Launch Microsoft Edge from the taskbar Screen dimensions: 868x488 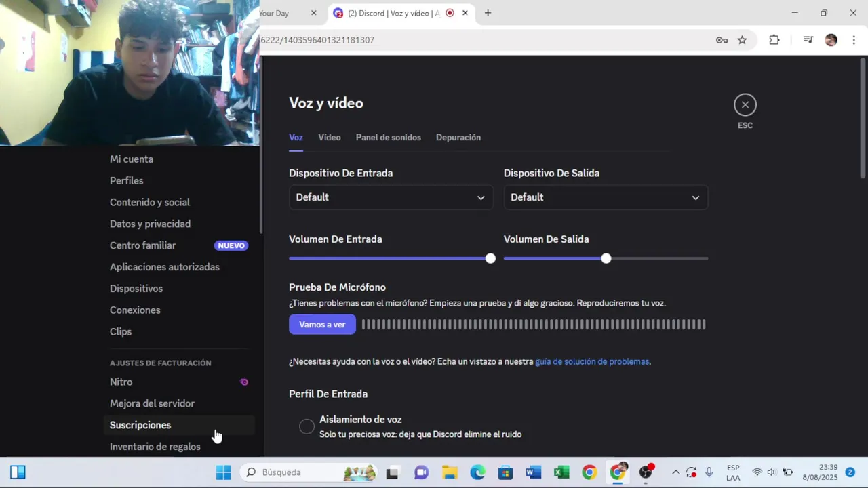click(x=477, y=472)
